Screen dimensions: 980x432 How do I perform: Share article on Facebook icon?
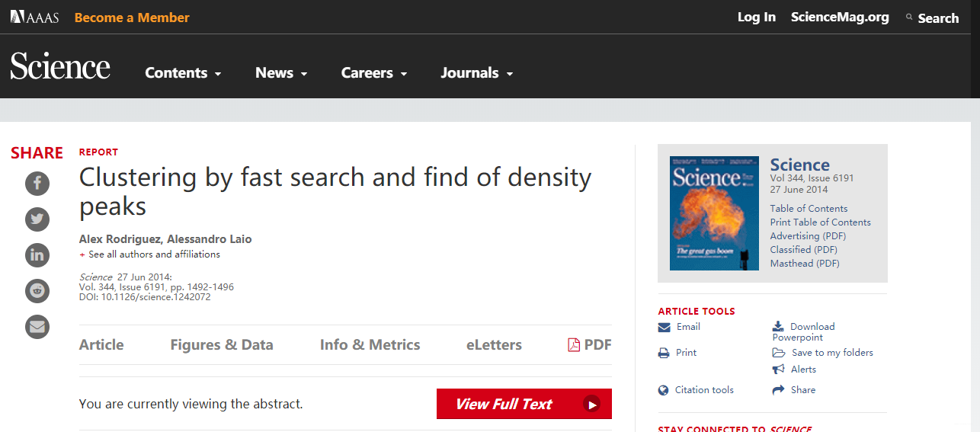tap(37, 184)
